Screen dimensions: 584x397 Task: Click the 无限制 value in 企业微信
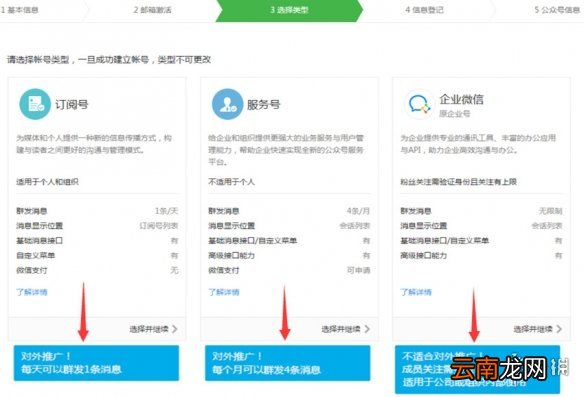pyautogui.click(x=550, y=211)
